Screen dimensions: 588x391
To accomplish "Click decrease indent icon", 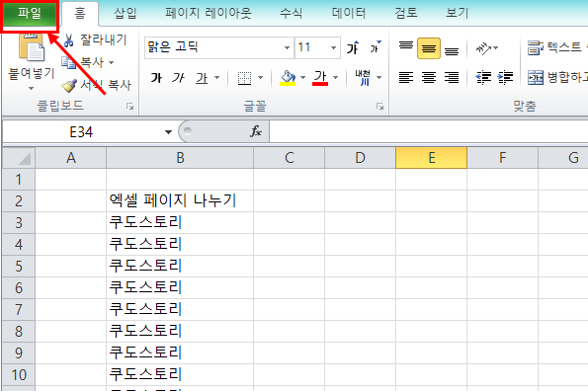I will pyautogui.click(x=483, y=78).
